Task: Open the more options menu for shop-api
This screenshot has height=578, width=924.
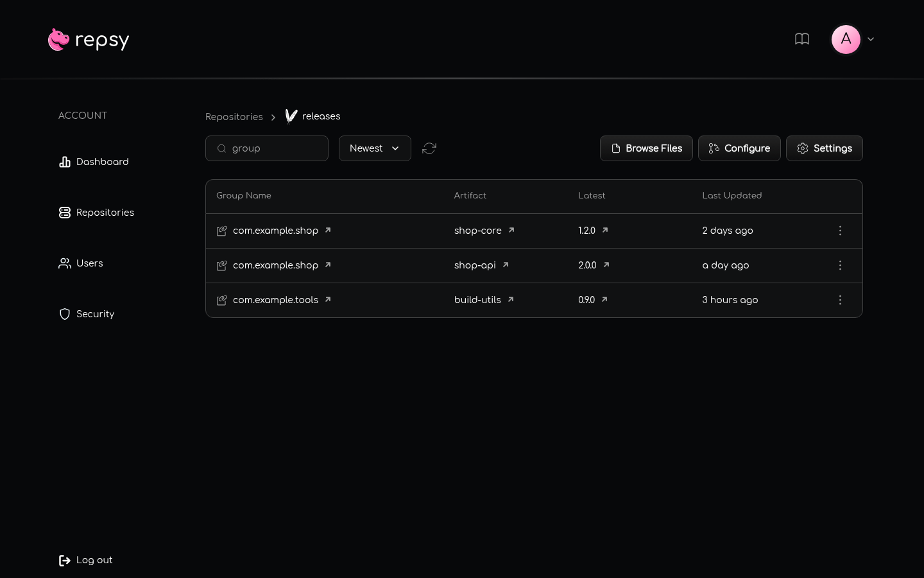Action: 840,265
